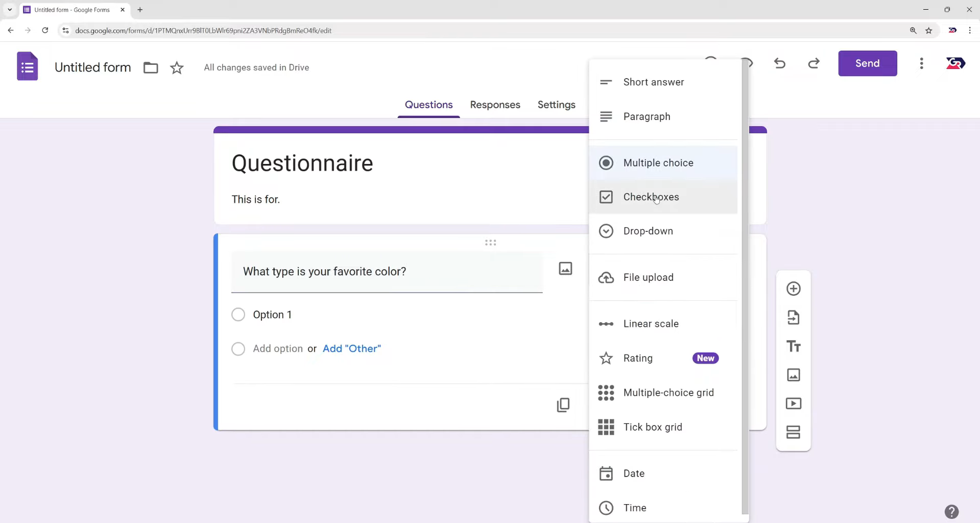980x523 pixels.
Task: Select Multiple choice question type
Action: click(x=663, y=163)
